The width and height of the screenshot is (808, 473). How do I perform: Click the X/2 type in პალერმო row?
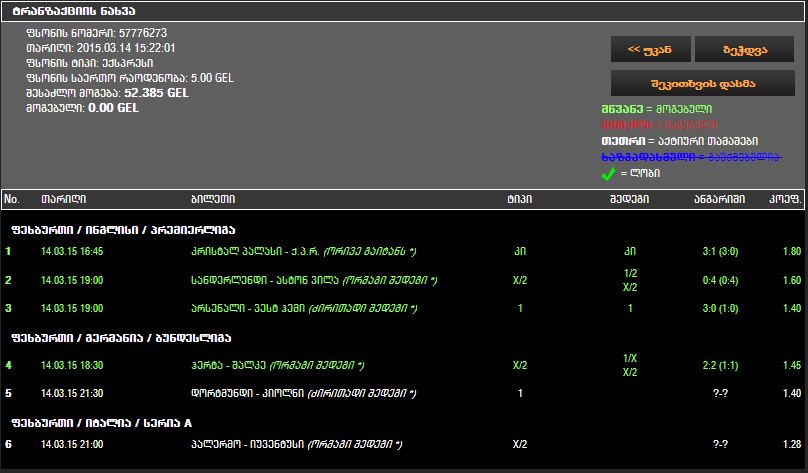519,444
